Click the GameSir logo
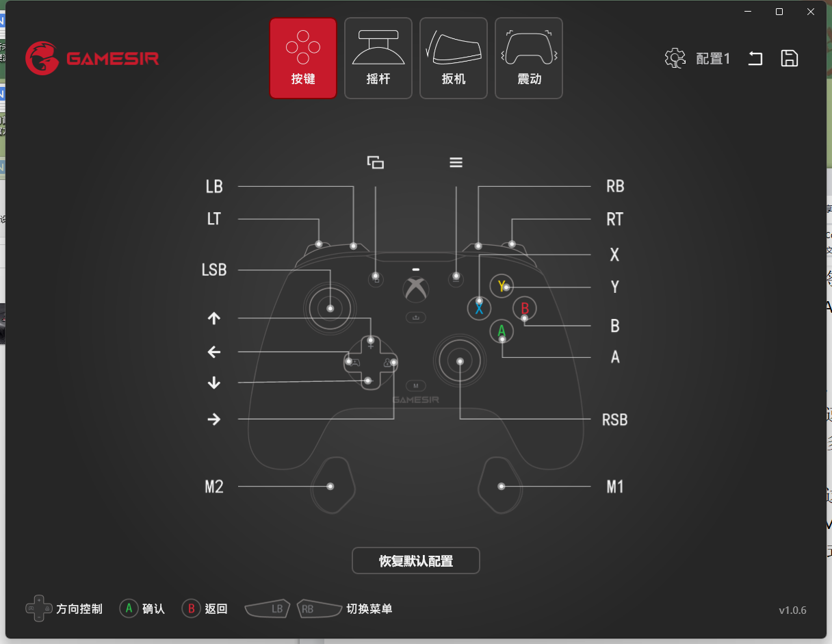 click(x=92, y=58)
